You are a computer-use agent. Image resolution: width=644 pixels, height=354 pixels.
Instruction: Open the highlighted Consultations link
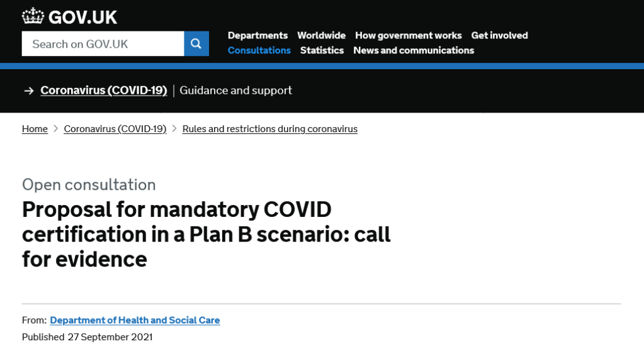point(259,50)
